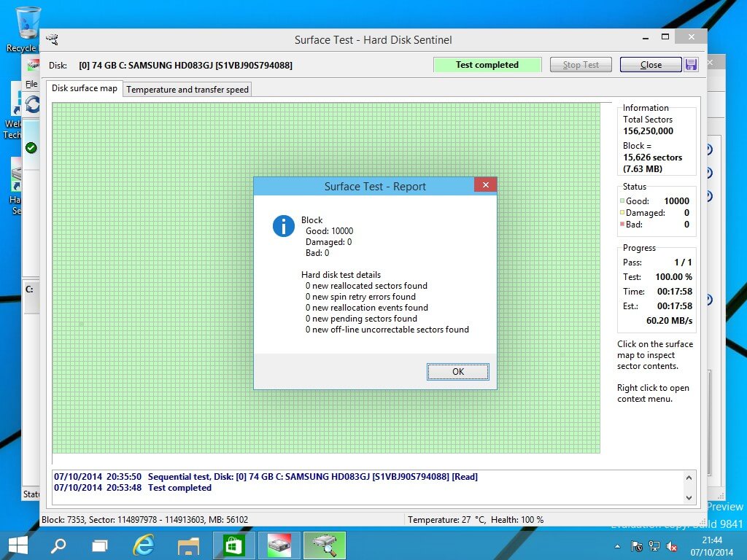Click the log scroll up arrow

coord(689,477)
